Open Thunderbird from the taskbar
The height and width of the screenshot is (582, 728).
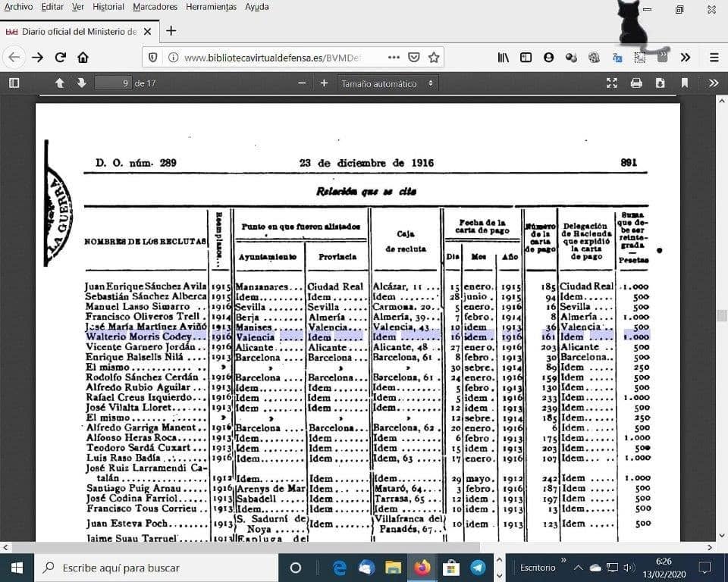coord(366,568)
